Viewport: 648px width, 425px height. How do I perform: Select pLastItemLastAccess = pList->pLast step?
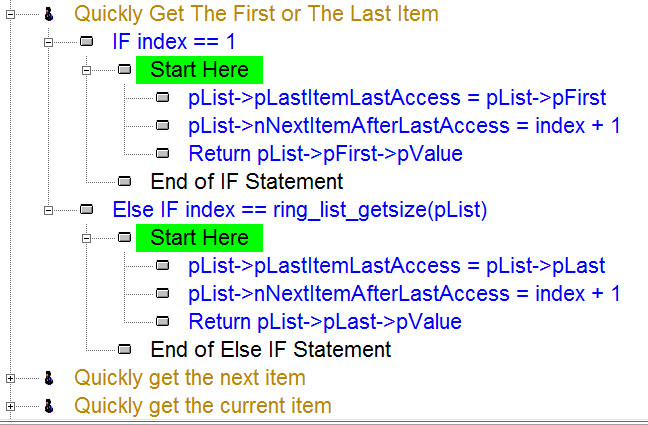coord(397,266)
